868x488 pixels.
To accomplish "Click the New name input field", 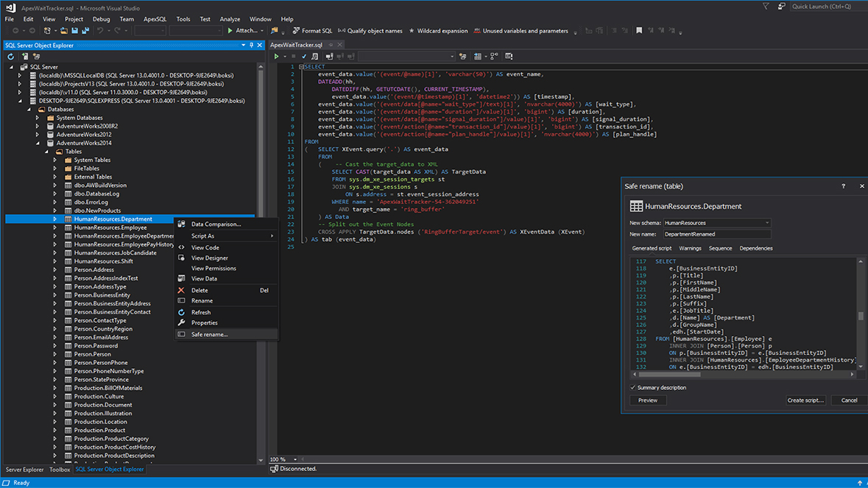I will pyautogui.click(x=716, y=234).
